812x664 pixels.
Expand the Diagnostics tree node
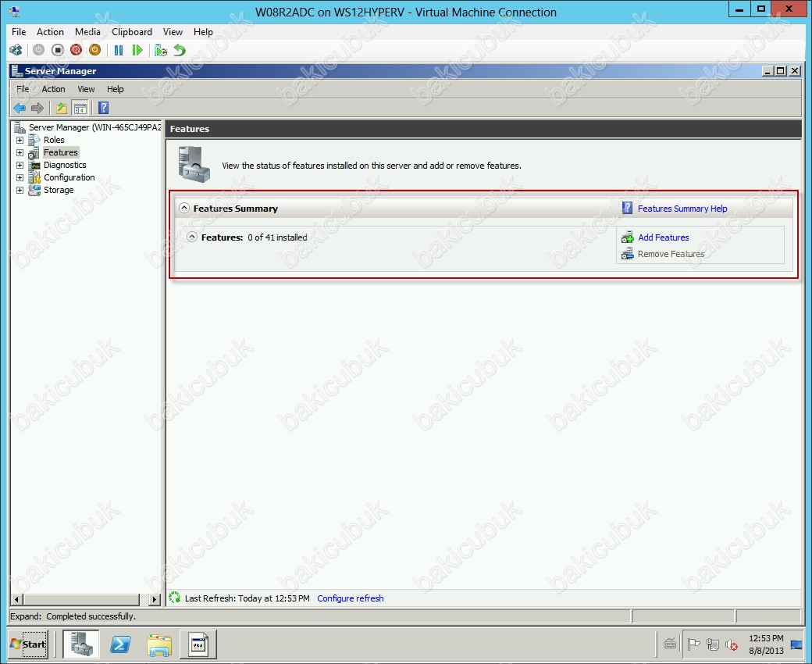(20, 166)
